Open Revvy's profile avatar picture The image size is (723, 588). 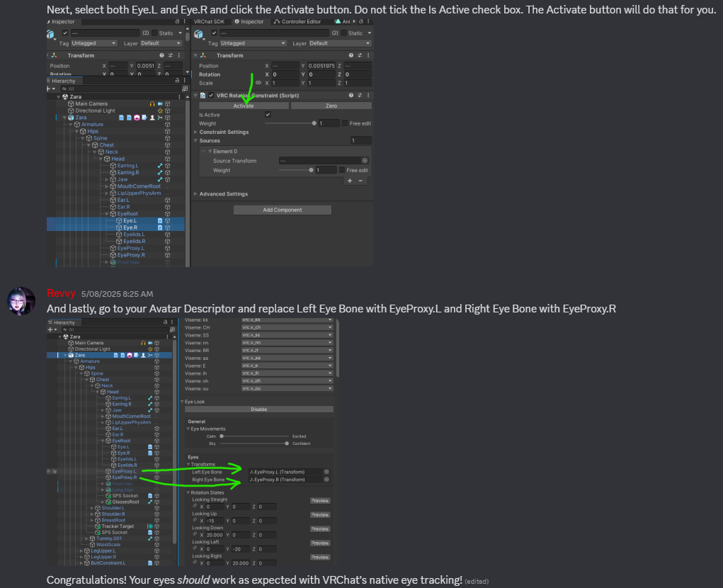coord(21,300)
